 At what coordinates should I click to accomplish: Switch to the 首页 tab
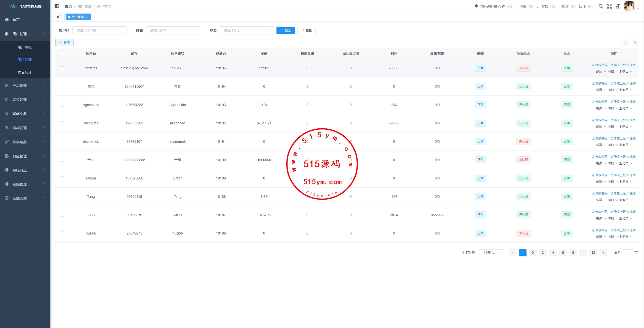click(59, 17)
